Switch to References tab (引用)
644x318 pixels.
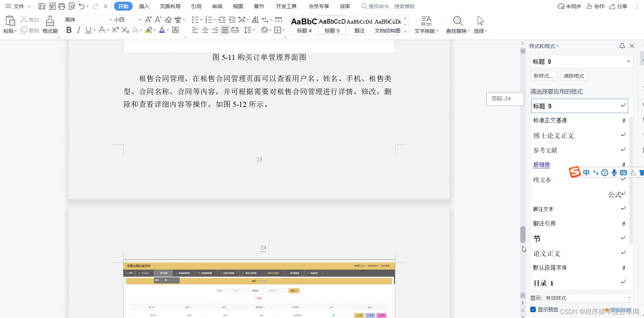(x=196, y=6)
